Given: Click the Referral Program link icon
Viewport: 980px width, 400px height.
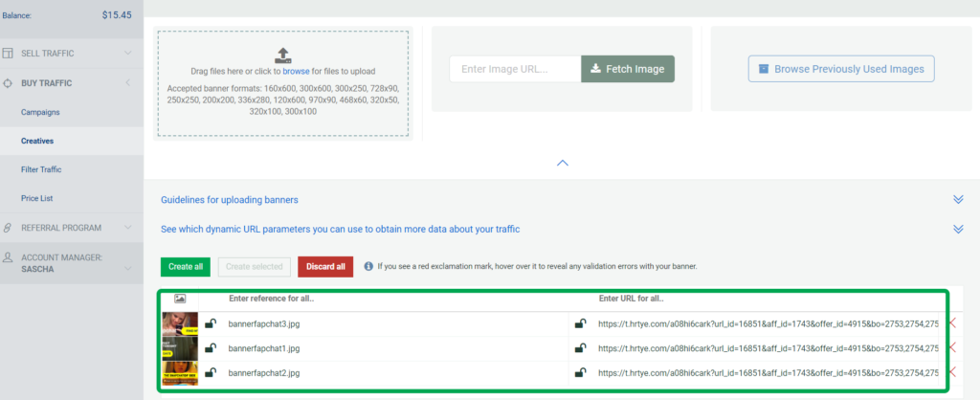Looking at the screenshot, I should [8, 228].
